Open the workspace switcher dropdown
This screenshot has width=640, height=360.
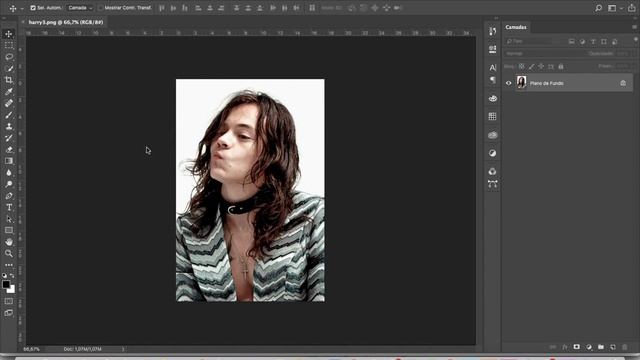614,8
